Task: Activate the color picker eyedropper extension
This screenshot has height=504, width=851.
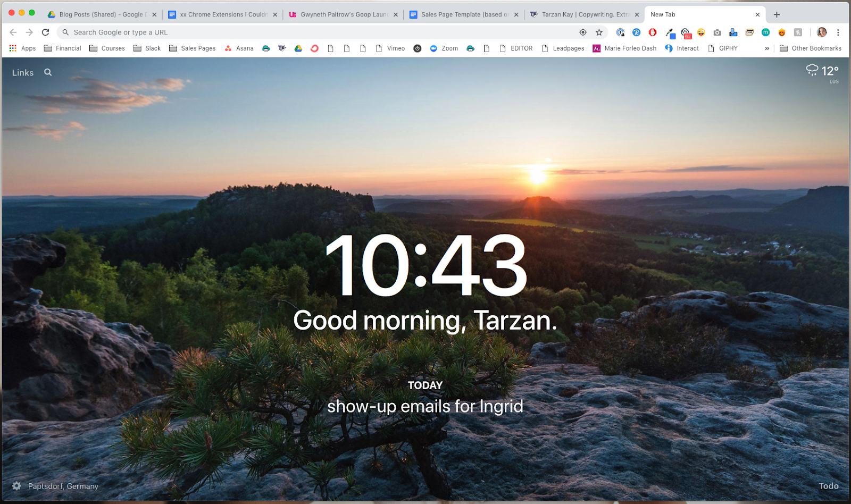Action: click(x=670, y=33)
